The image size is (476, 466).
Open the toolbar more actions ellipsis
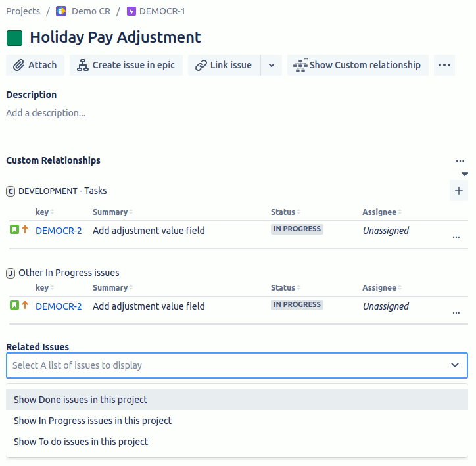[444, 65]
